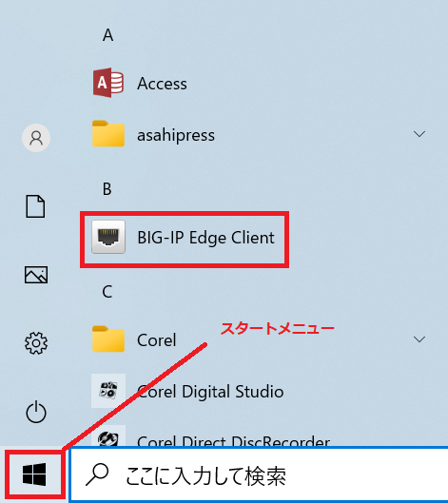
Task: Open Settings via the gear icon
Action: coord(36,343)
